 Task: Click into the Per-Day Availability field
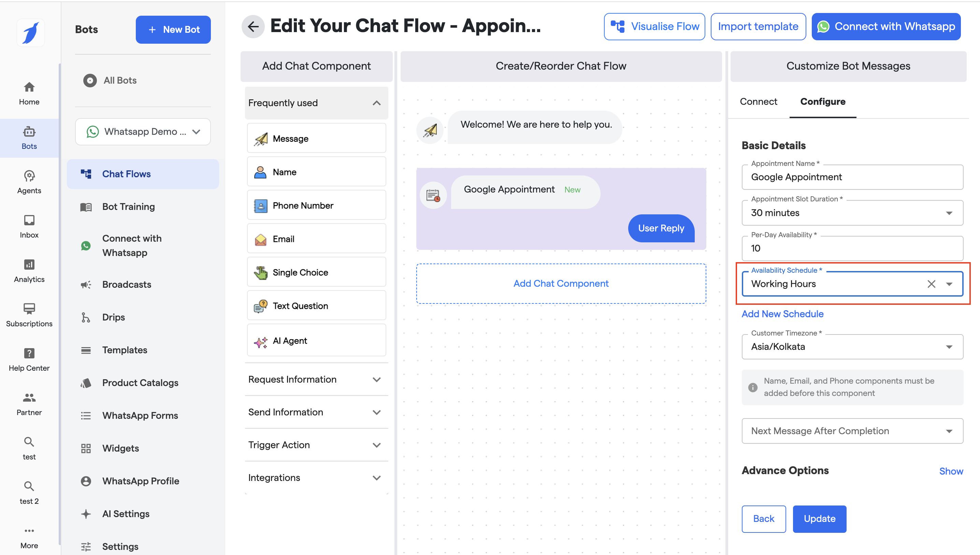(852, 248)
